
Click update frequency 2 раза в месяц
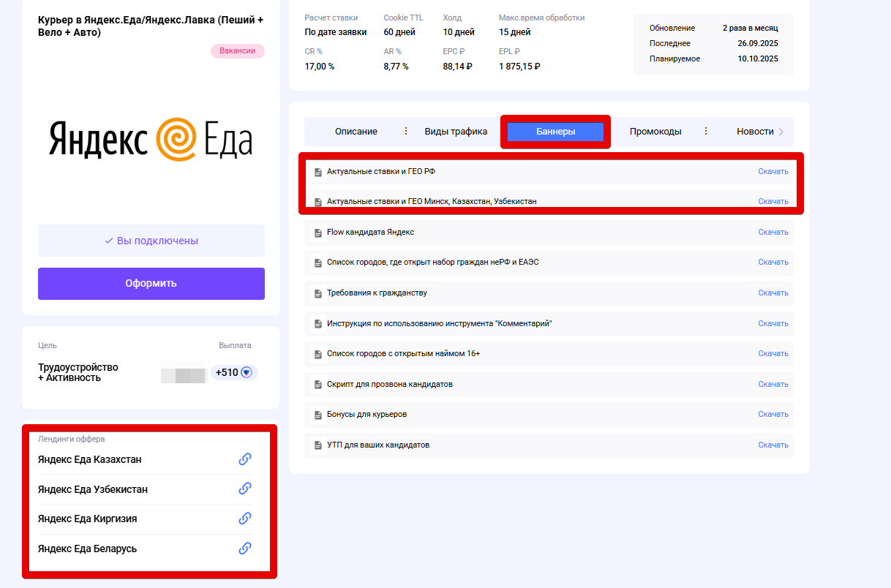(751, 28)
